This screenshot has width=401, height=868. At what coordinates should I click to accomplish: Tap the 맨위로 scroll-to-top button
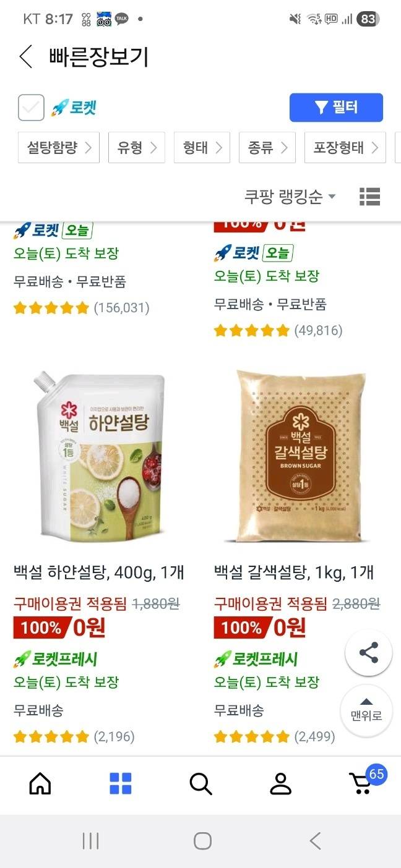point(366,710)
